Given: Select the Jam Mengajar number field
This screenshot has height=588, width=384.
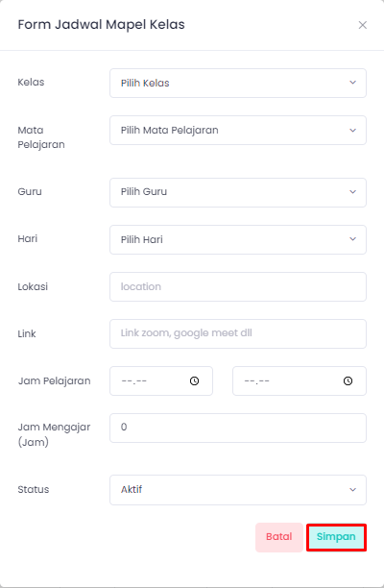Looking at the screenshot, I should 238,428.
